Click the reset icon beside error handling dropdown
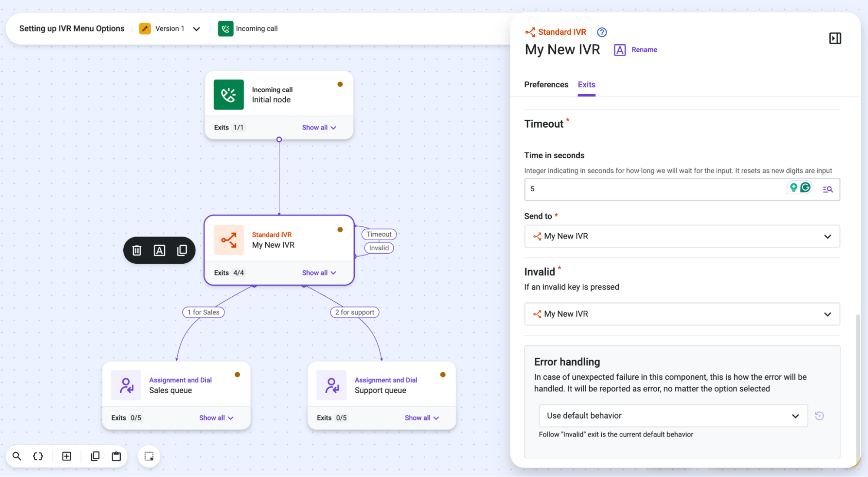 tap(819, 416)
